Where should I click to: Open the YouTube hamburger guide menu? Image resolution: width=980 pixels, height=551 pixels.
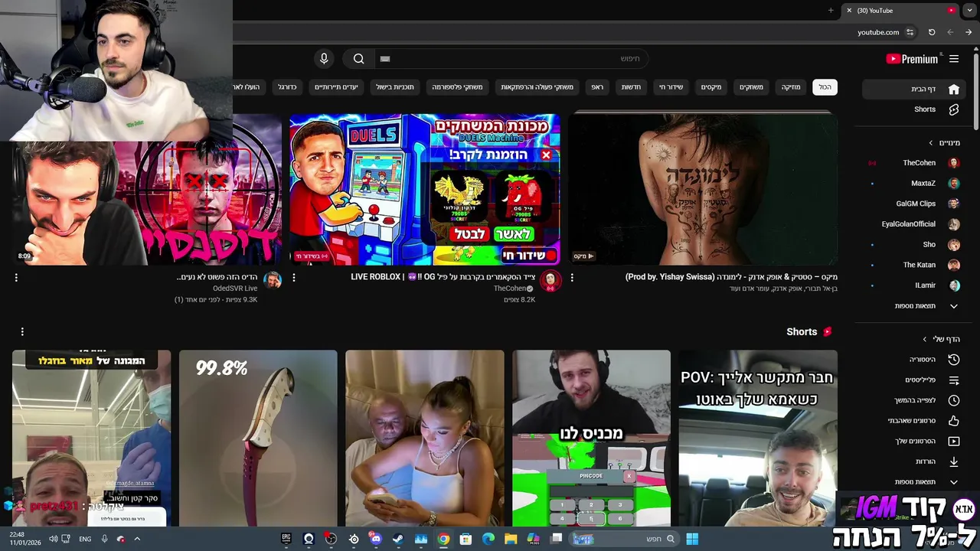point(954,59)
